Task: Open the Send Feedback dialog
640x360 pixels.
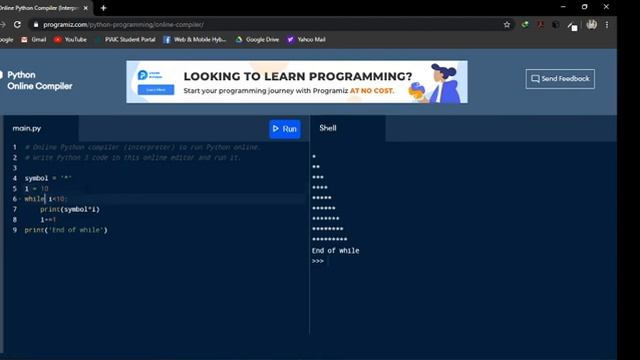Action: coord(560,79)
